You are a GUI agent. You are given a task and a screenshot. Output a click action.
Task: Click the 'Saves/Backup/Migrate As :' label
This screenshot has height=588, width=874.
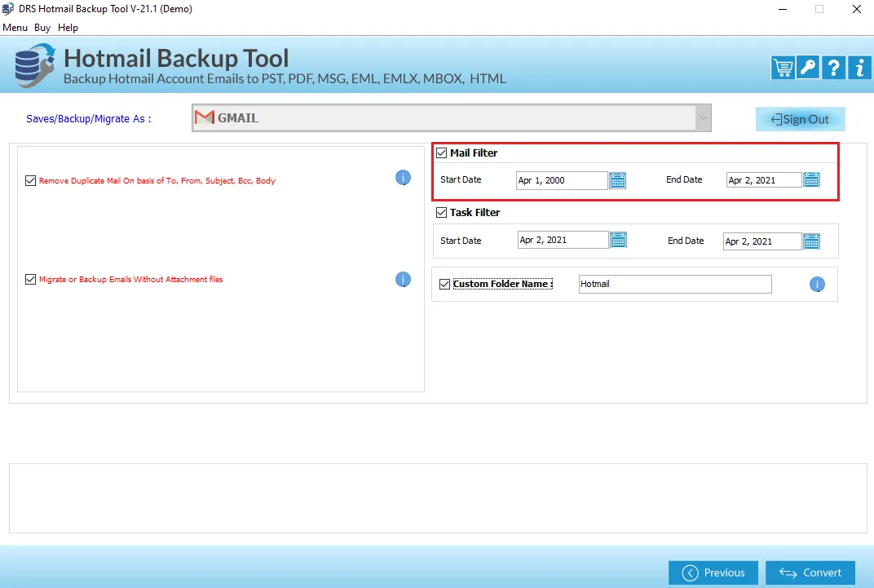click(89, 119)
